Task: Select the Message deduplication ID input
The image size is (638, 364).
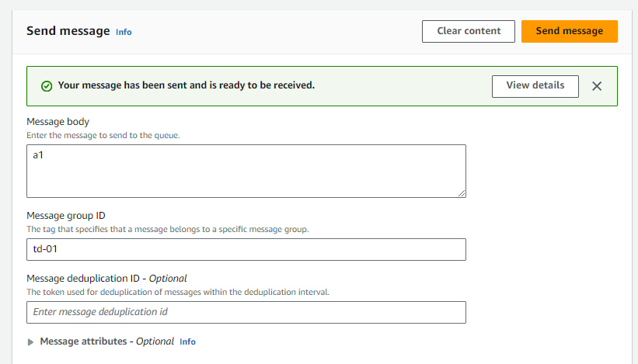Action: [x=246, y=312]
